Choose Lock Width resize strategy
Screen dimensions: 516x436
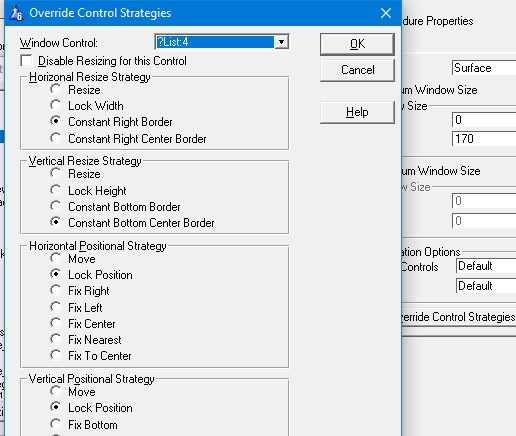click(x=56, y=106)
